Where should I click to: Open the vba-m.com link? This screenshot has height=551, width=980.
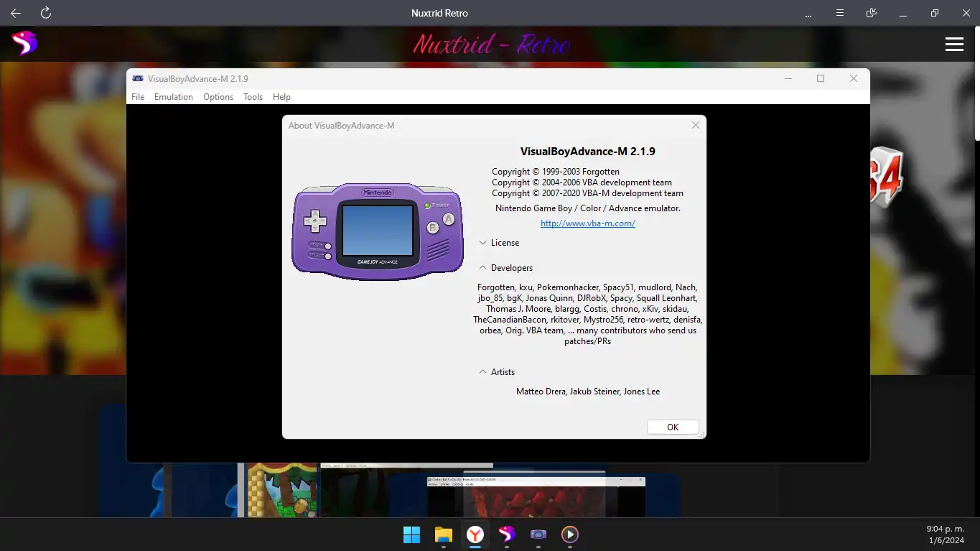[x=588, y=223]
